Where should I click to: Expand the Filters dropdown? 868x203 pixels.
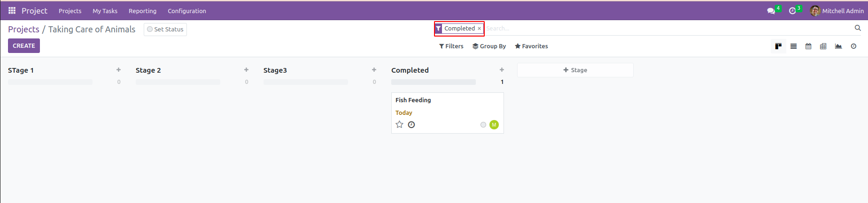pyautogui.click(x=451, y=46)
